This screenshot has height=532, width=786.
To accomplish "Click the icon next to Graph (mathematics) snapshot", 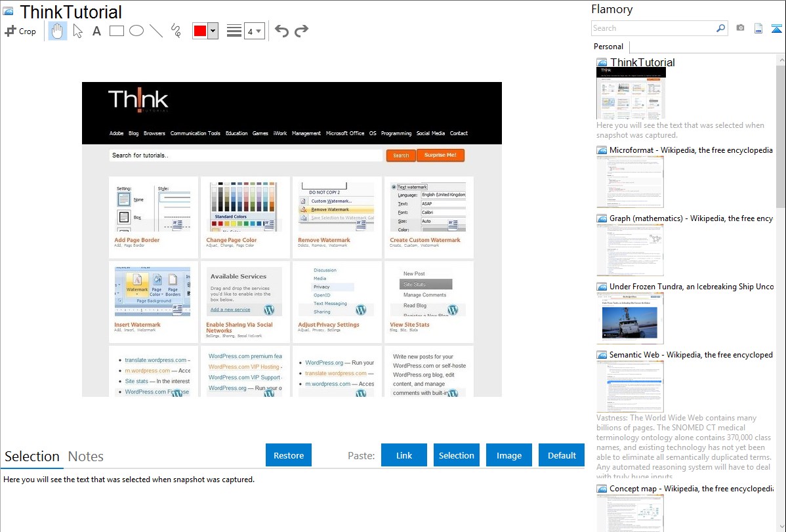I will click(x=602, y=218).
